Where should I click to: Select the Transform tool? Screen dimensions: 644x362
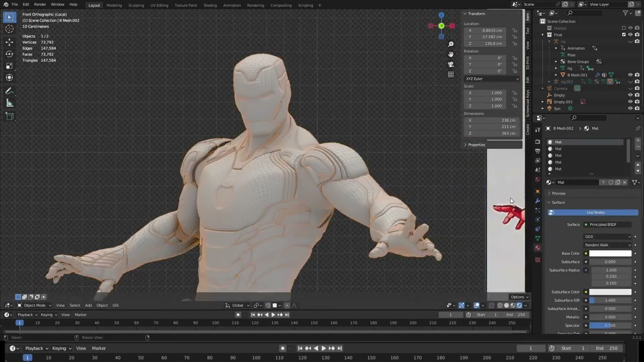point(9,77)
